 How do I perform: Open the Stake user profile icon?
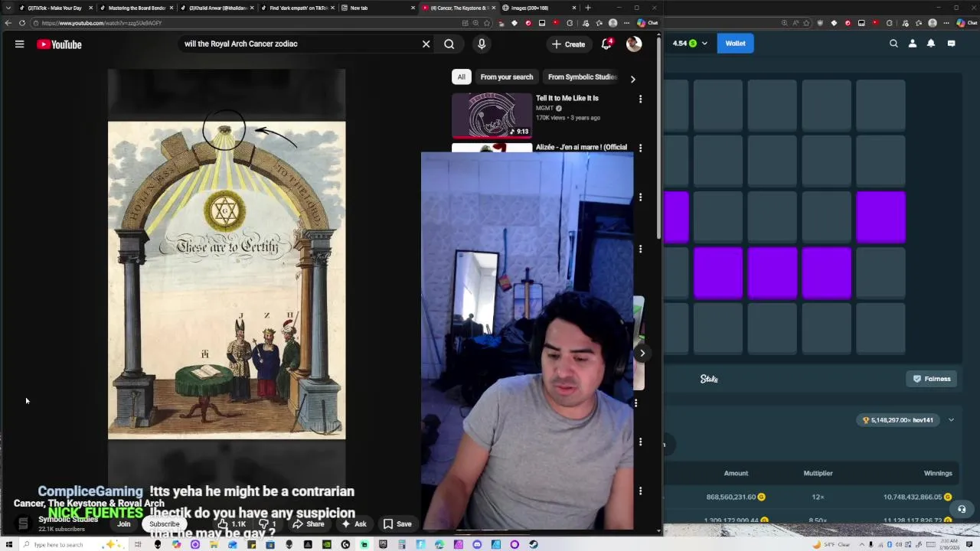pos(913,44)
